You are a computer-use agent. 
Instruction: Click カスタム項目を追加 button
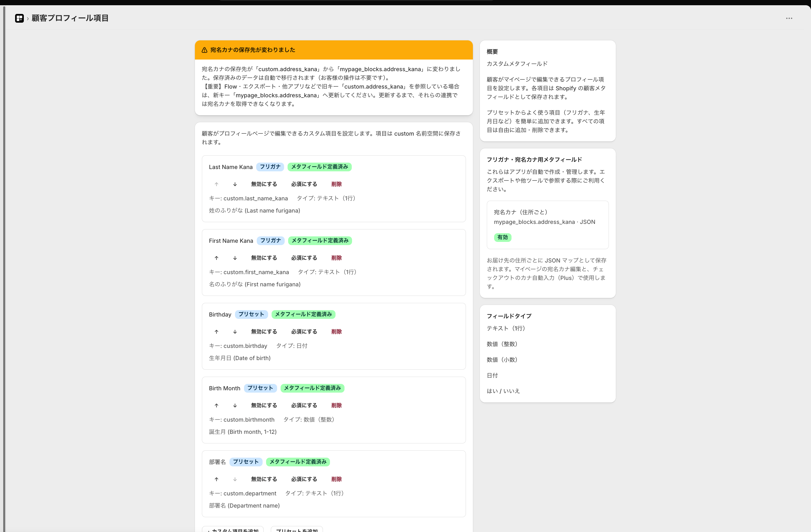pos(233,529)
